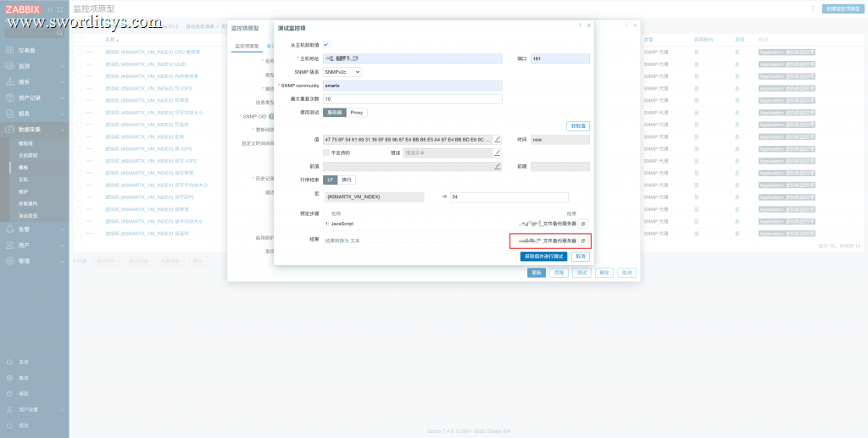The height and width of the screenshot is (438, 868).
Task: Toggle 从主机获取值 checkbox
Action: point(326,44)
